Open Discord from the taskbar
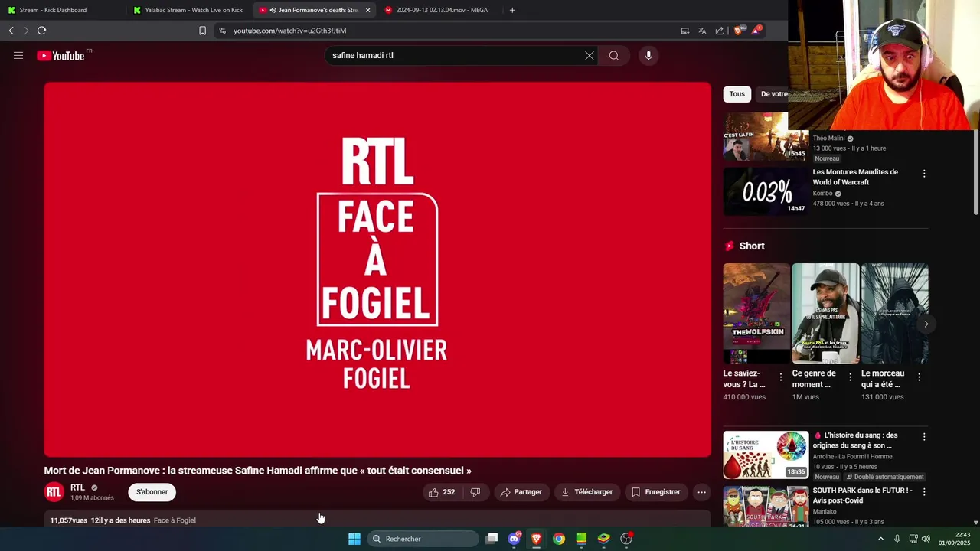This screenshot has width=980, height=551. pyautogui.click(x=514, y=539)
